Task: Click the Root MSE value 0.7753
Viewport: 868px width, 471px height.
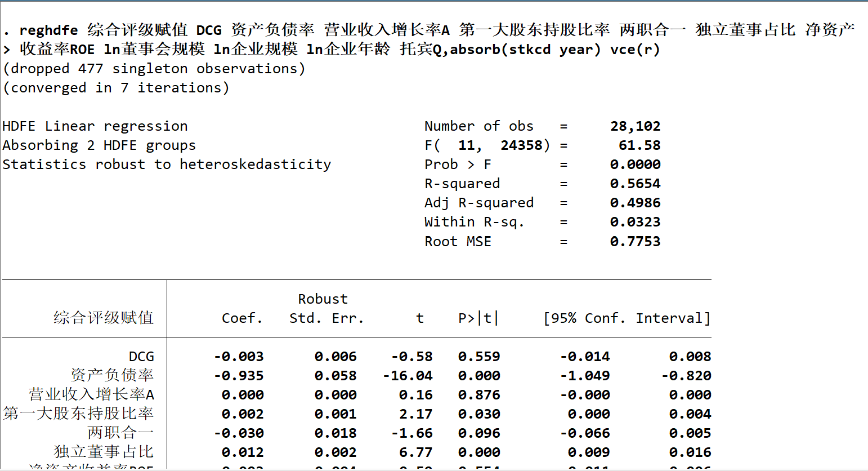Action: pyautogui.click(x=636, y=242)
